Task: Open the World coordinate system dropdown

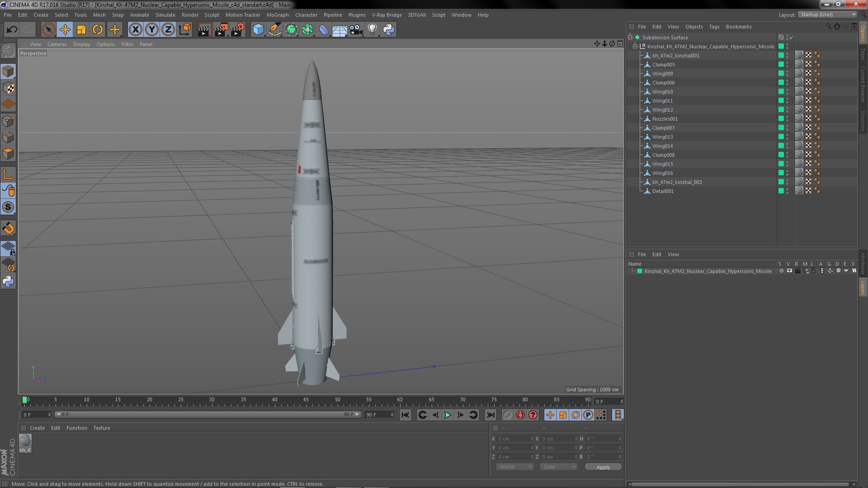Action: click(x=515, y=467)
